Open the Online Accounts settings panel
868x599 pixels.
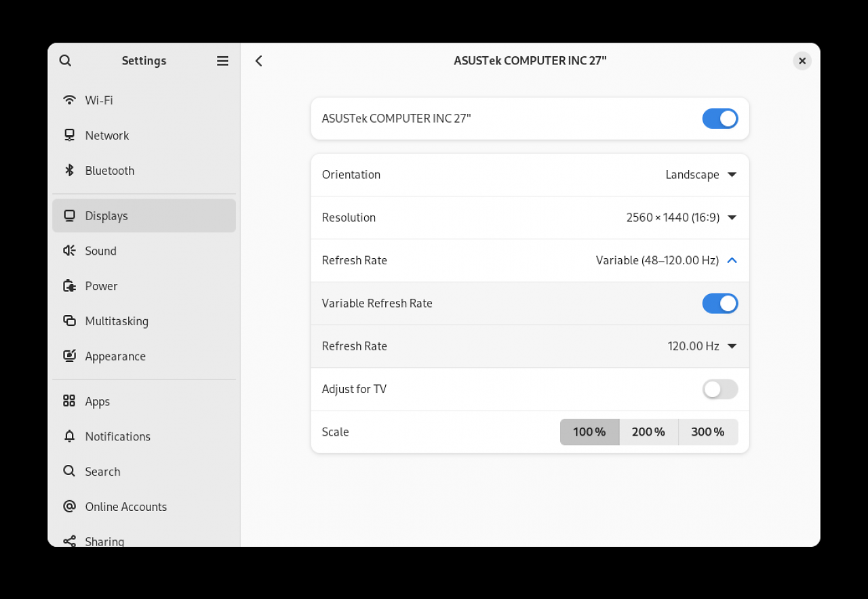click(144, 507)
